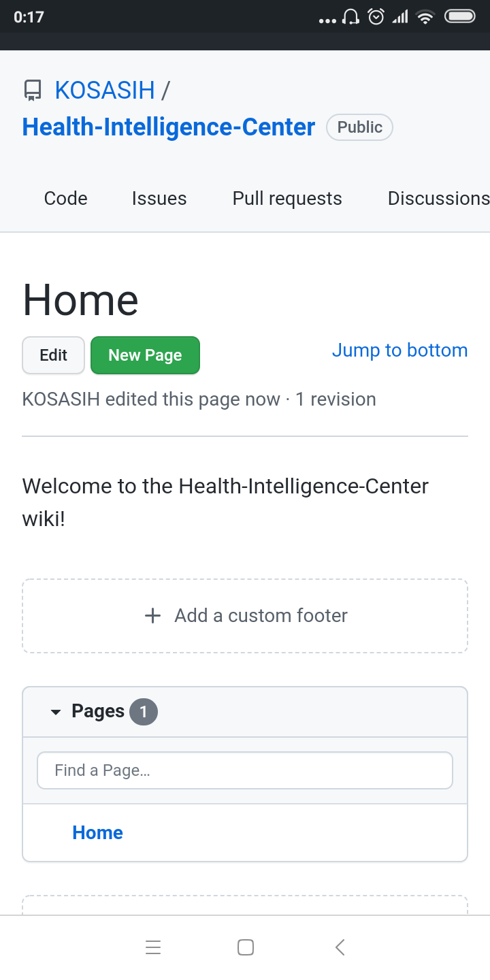Tap the headphones icon in status bar
Viewport: 490px width, 980px height.
click(351, 17)
